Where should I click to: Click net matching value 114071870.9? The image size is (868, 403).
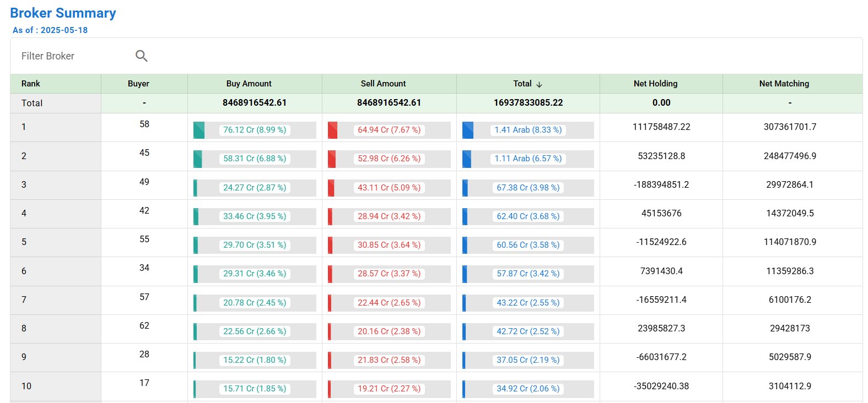pyautogui.click(x=790, y=242)
